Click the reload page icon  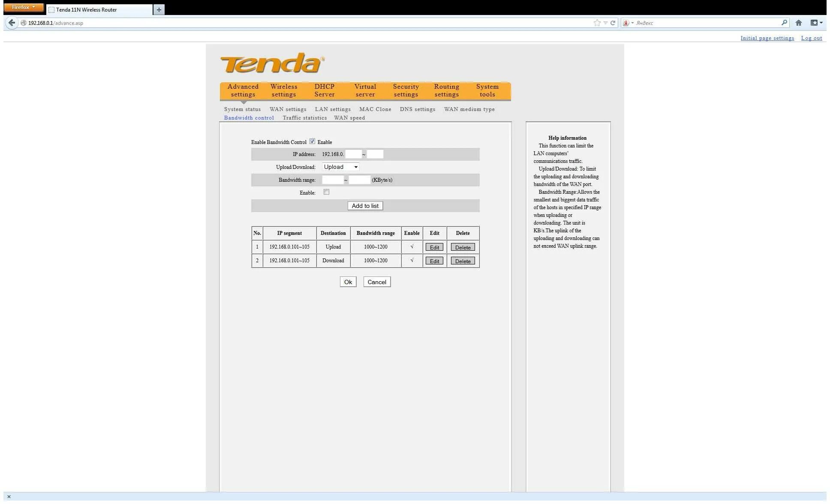coord(613,23)
